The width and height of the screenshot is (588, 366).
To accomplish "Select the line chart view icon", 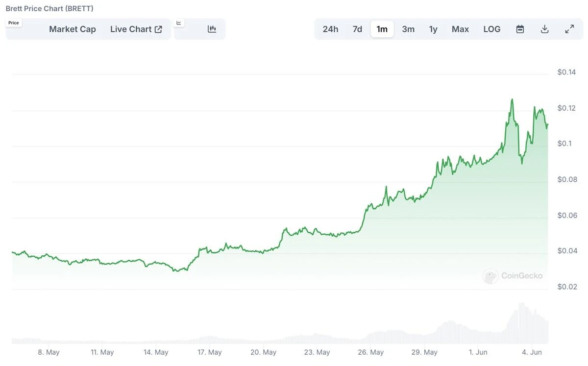I will tap(179, 23).
